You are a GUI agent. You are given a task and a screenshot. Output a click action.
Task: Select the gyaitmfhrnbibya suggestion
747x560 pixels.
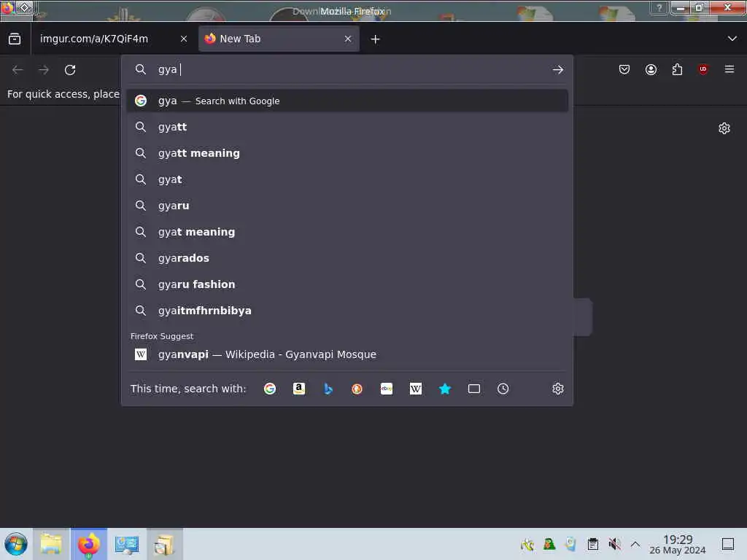tap(347, 311)
